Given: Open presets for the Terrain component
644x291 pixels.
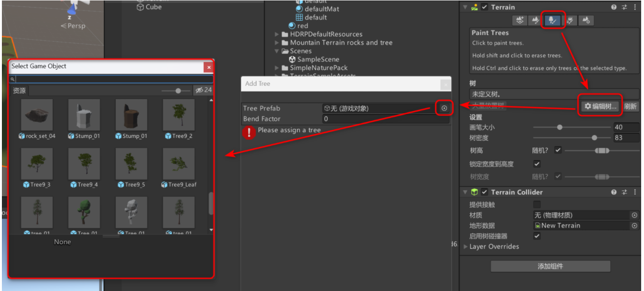Looking at the screenshot, I should click(624, 7).
